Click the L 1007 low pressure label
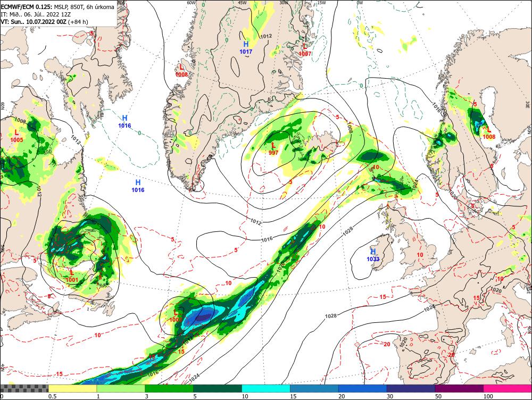This screenshot has width=532, height=400. [x=305, y=50]
